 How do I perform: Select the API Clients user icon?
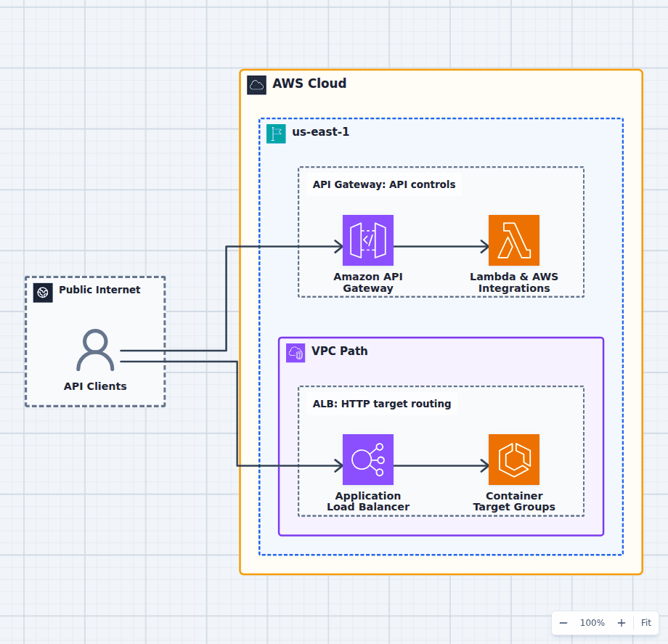click(95, 350)
